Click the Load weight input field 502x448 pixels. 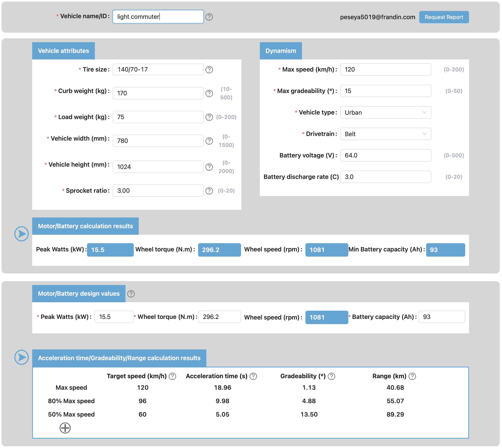click(x=158, y=117)
